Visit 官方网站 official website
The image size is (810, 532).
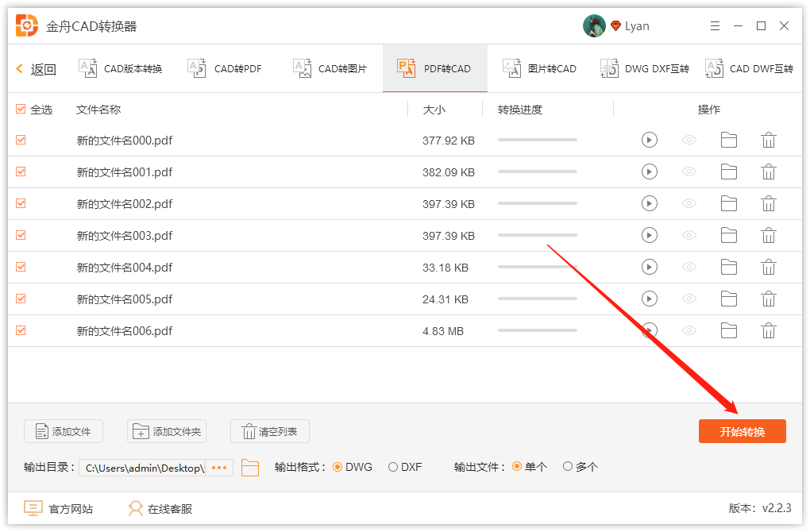60,507
